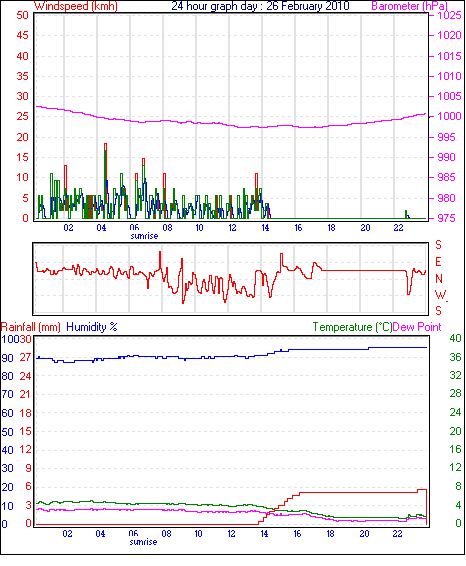Select hour label 12 under windspeed graph
Image resolution: width=466 pixels, height=566 pixels.
click(232, 228)
